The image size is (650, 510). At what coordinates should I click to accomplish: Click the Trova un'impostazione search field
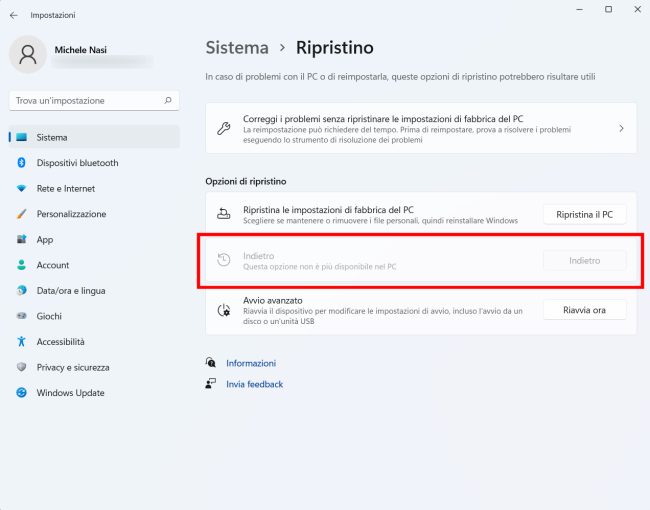(94, 101)
